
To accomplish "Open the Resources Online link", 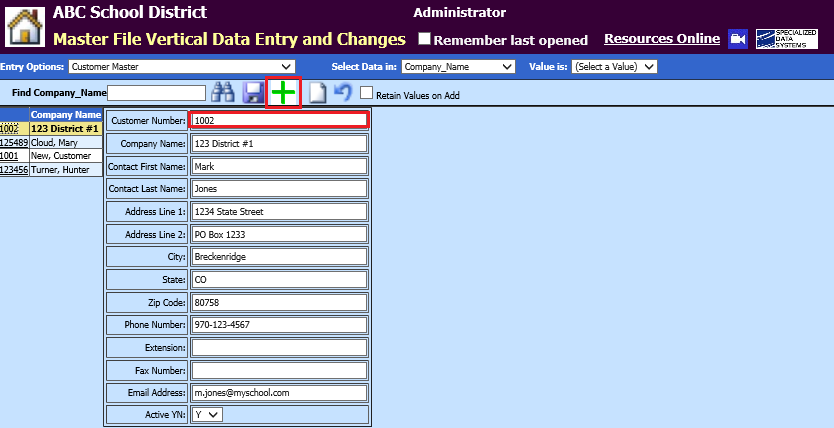I will click(661, 39).
